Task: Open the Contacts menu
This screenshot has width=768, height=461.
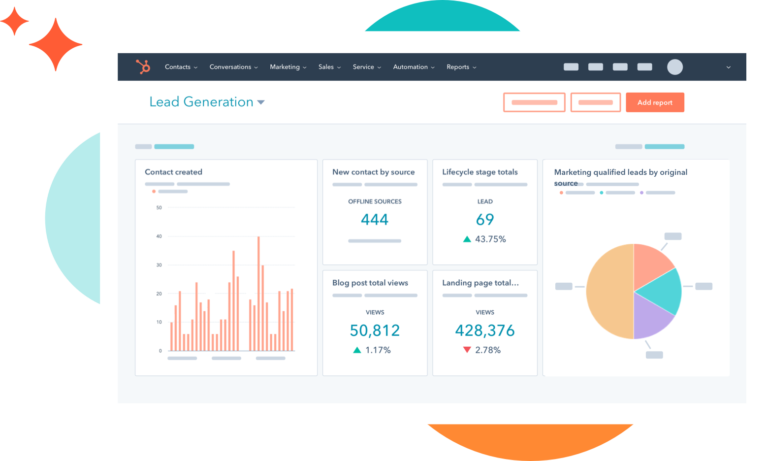Action: [x=180, y=67]
